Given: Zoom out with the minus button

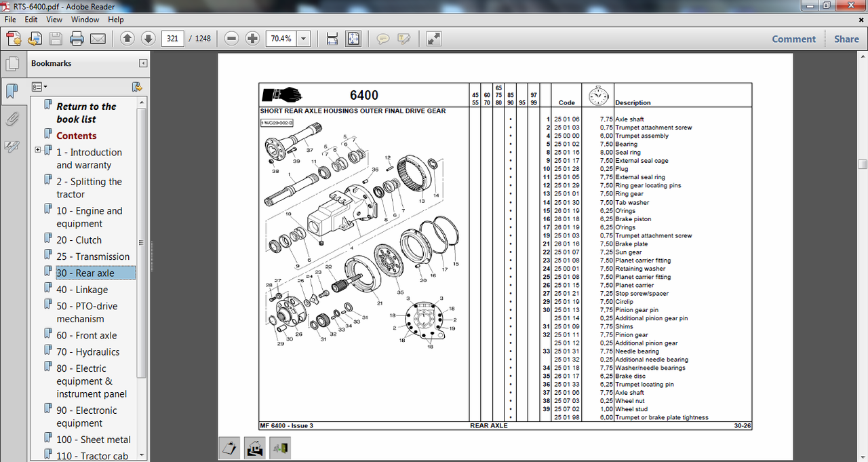Looking at the screenshot, I should point(232,39).
